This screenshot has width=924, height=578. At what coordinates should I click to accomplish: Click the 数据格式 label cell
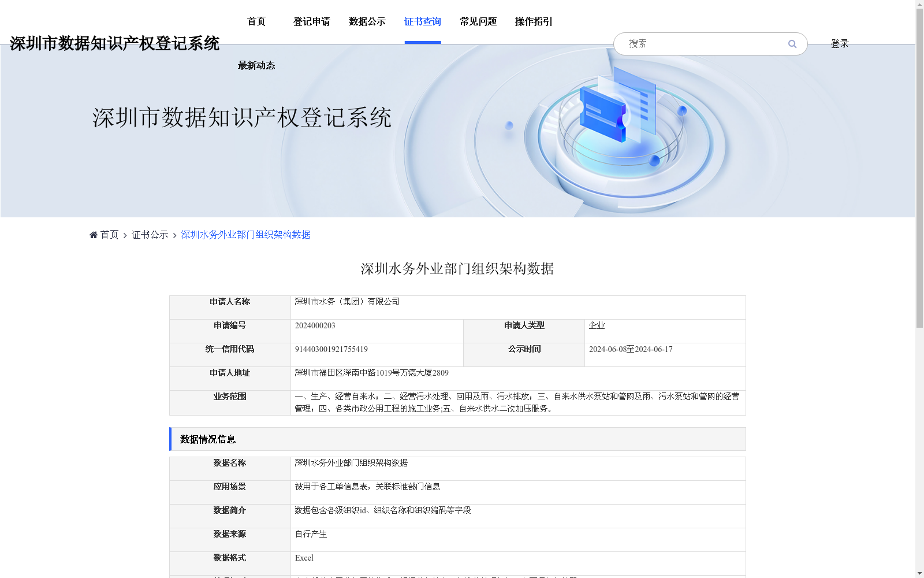230,564
